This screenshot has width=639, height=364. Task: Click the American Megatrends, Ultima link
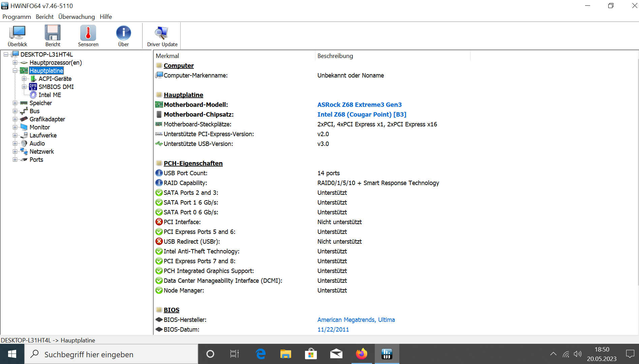click(x=356, y=320)
